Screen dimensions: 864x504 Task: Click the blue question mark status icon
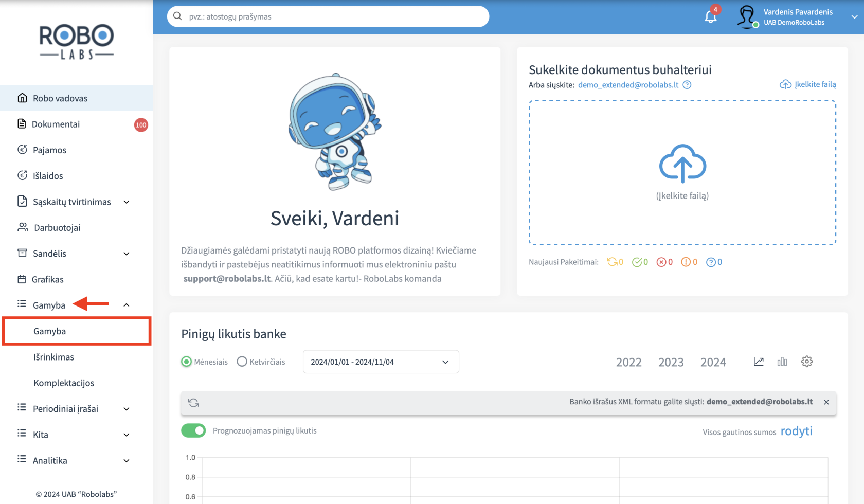[711, 262]
